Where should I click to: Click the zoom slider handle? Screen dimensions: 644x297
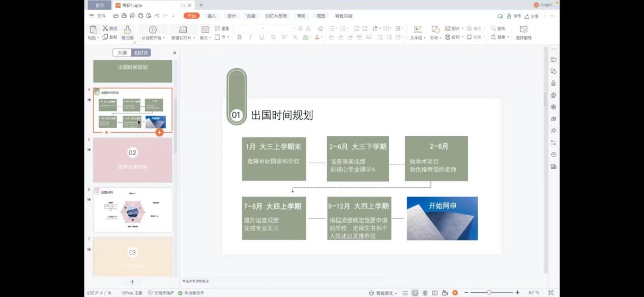[x=489, y=292]
